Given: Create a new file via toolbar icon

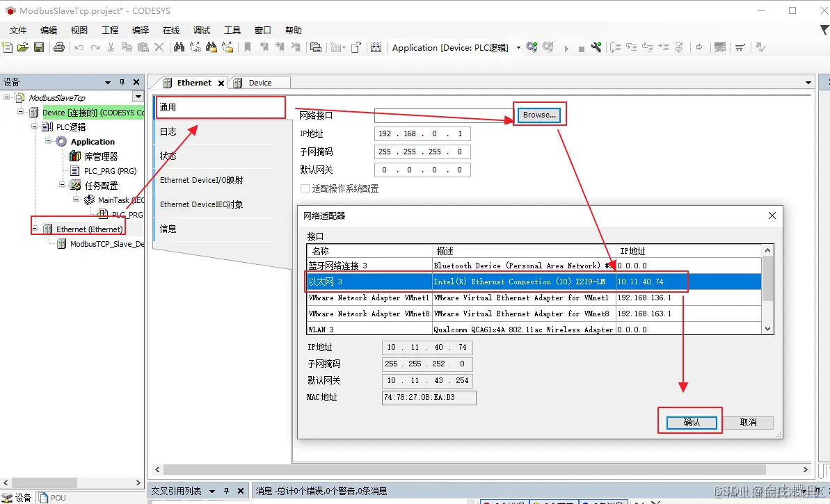Looking at the screenshot, I should (8, 47).
